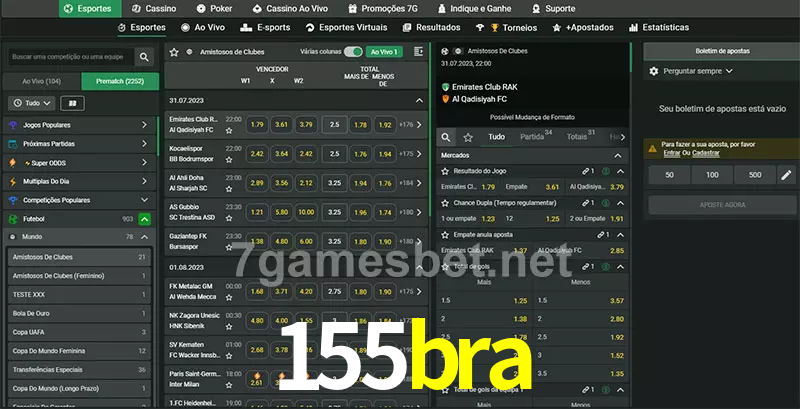Click the Entrar login link
The width and height of the screenshot is (800, 409).
point(671,153)
